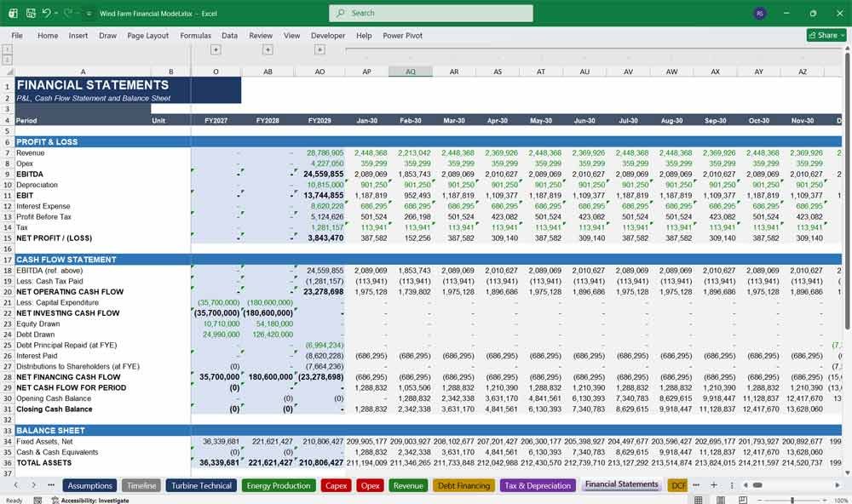Screen dimensions: 852x504
Task: Switch to Normal view icon
Action: (699, 501)
